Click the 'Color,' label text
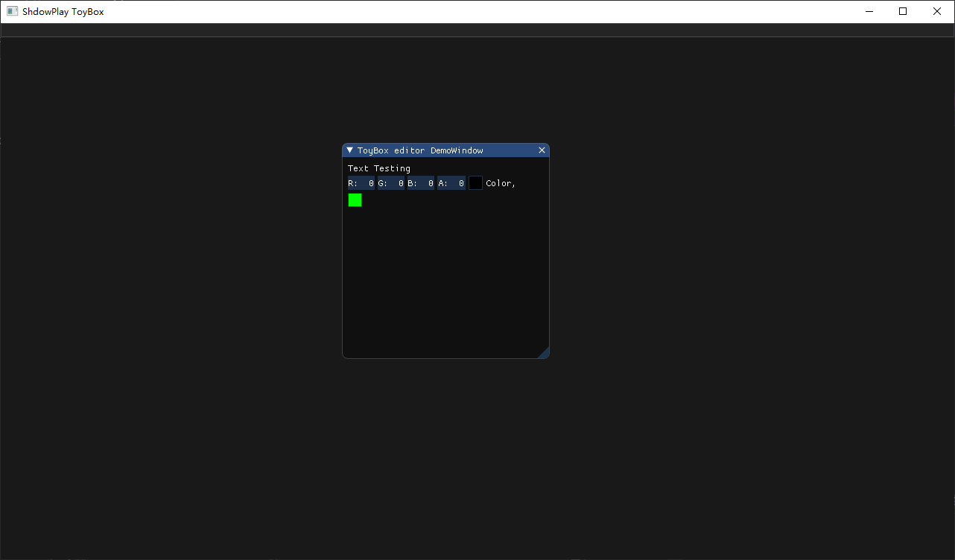Viewport: 955px width, 560px height. (501, 183)
